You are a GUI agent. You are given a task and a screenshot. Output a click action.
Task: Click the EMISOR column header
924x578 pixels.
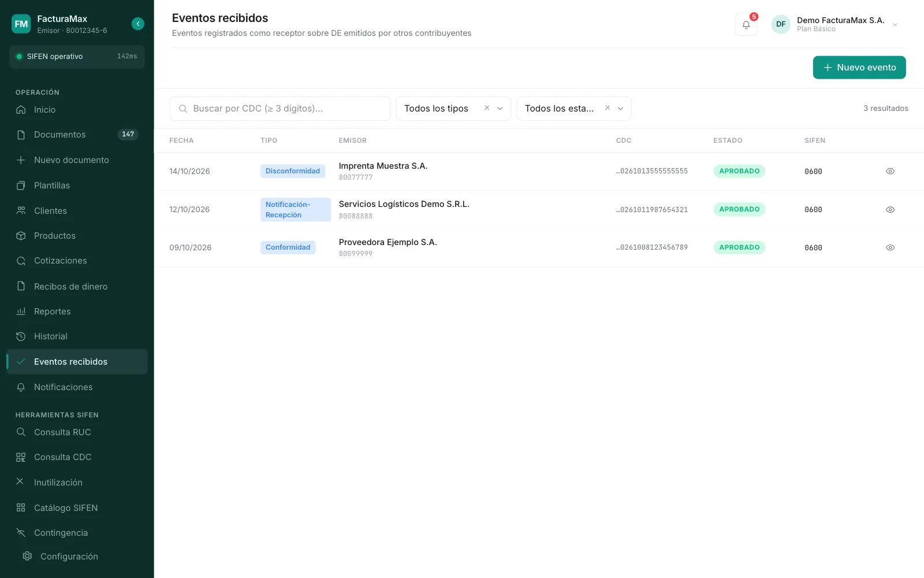pyautogui.click(x=353, y=140)
